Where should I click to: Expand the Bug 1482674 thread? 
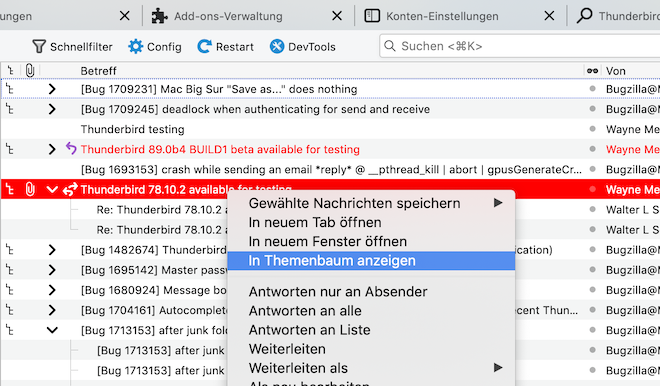[52, 250]
